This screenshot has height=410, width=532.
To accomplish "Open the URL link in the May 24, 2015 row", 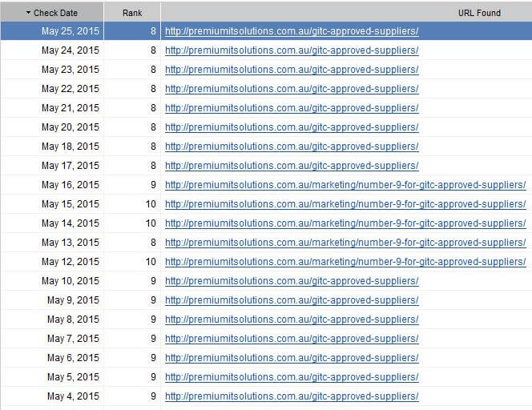I will tap(292, 50).
